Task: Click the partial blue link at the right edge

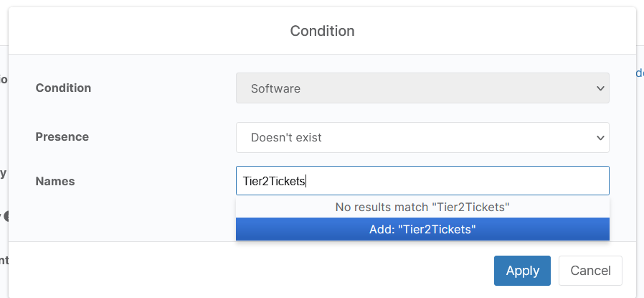Action: click(640, 73)
